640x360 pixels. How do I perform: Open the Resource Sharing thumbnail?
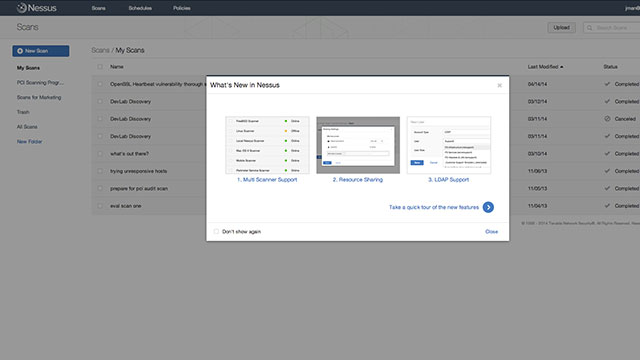358,145
